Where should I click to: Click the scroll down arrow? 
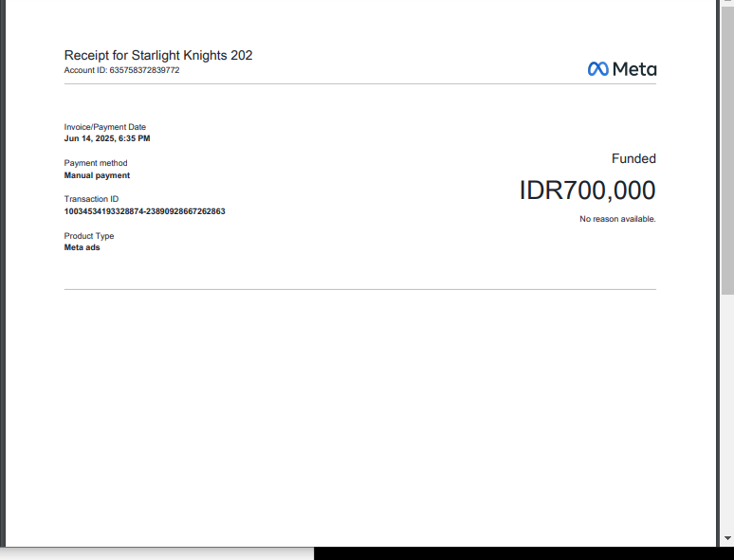pos(726,538)
